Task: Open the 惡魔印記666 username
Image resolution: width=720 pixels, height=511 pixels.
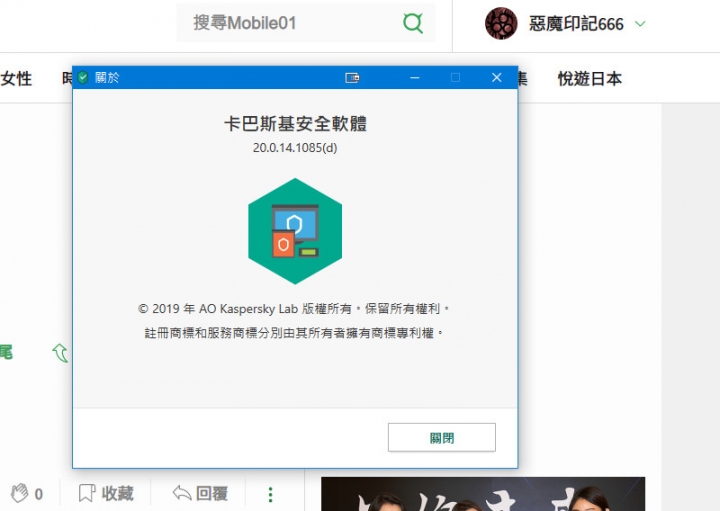Action: pos(576,23)
